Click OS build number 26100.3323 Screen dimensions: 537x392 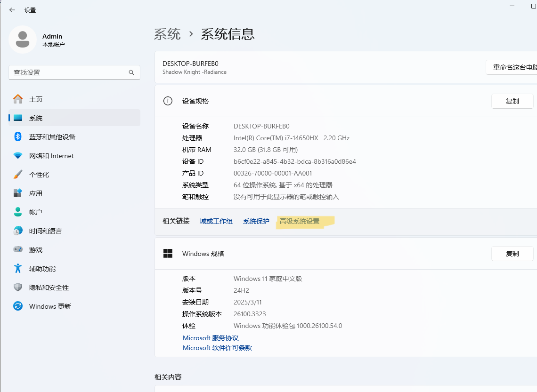click(x=250, y=314)
